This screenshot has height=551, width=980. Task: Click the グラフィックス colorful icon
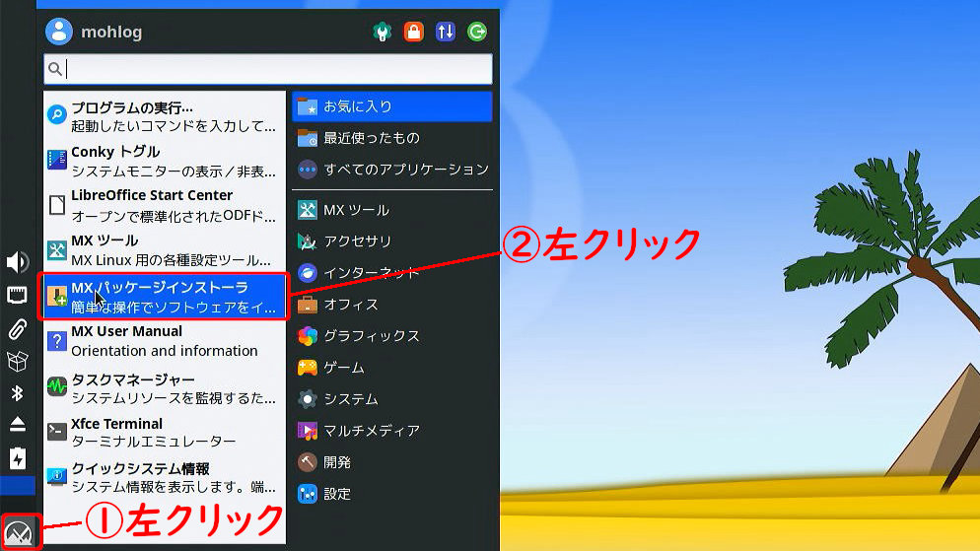pyautogui.click(x=307, y=336)
